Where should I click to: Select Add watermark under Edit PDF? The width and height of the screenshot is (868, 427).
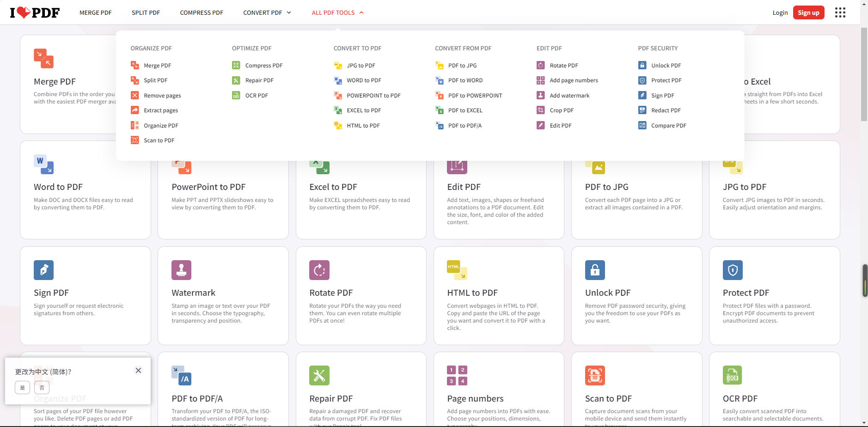[x=569, y=96]
